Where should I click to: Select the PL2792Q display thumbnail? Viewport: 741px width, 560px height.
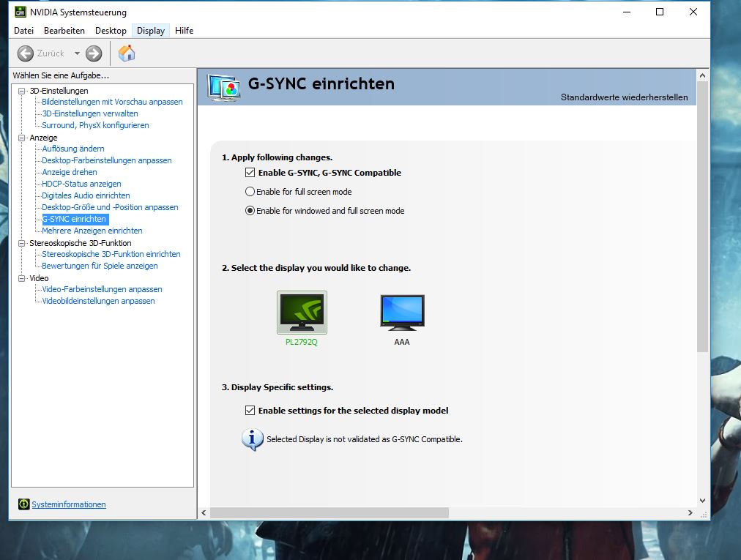click(302, 313)
